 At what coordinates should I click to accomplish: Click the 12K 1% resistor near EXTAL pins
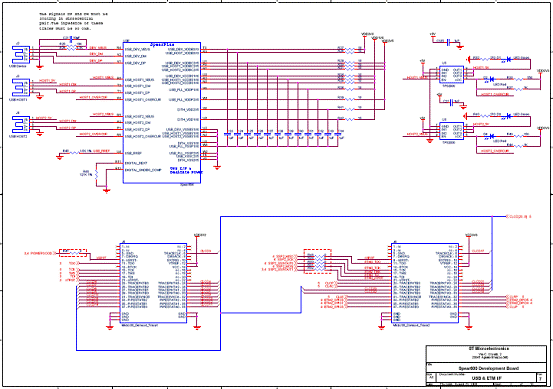[96, 174]
